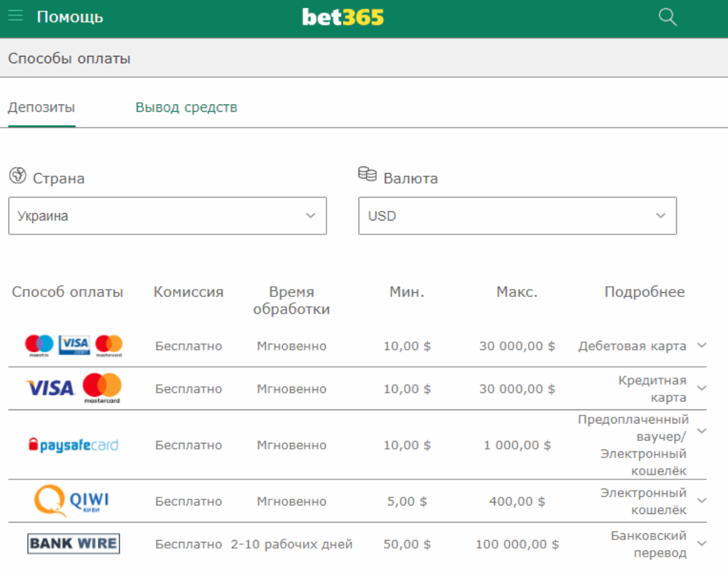Click the paysafecard logo

[x=74, y=445]
